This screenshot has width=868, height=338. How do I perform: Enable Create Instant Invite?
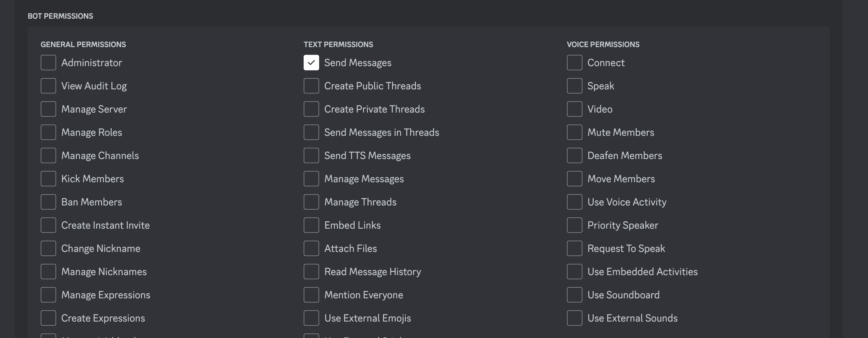click(x=48, y=225)
